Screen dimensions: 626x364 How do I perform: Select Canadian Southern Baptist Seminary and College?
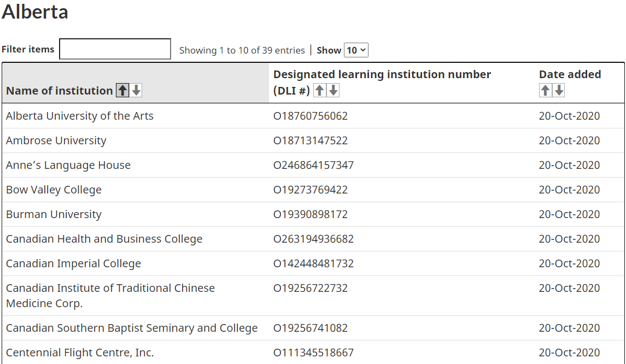(x=132, y=328)
